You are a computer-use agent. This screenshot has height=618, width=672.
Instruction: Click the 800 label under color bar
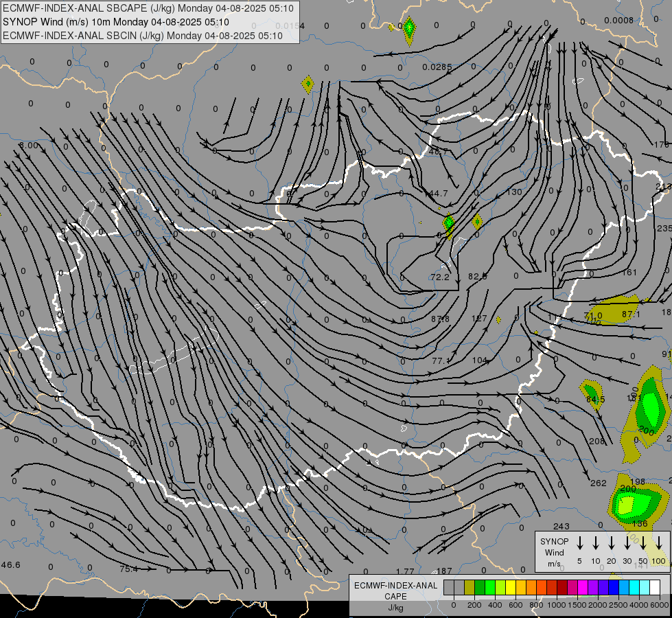(536, 605)
